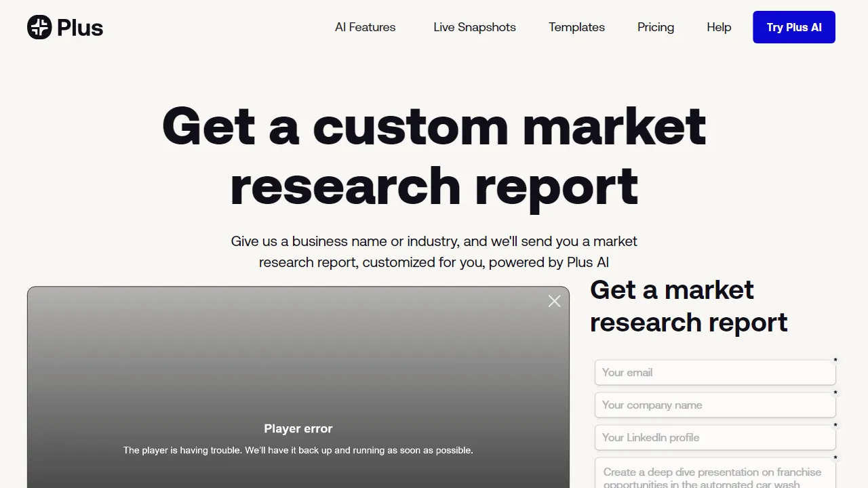Screen dimensions: 868x488
Task: Close the video player with X
Action: (555, 301)
